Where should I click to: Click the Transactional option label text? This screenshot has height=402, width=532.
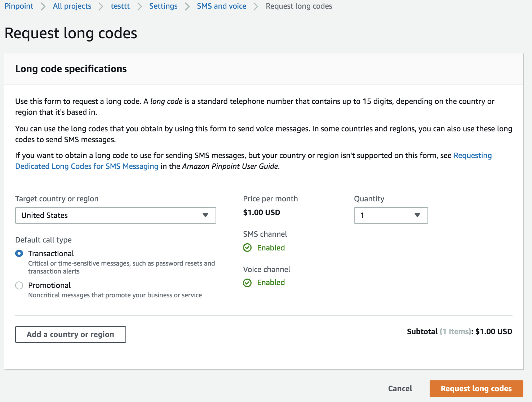tap(51, 254)
